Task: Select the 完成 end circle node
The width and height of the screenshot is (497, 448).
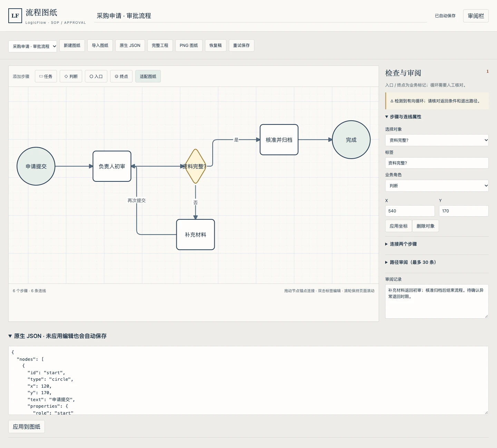Action: pyautogui.click(x=351, y=140)
